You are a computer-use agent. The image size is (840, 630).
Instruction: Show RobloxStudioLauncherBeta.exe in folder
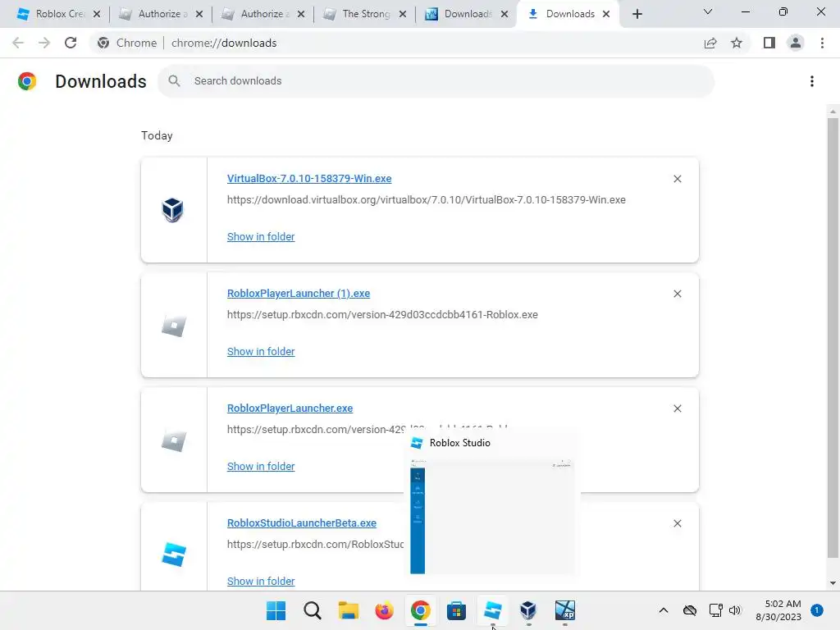pyautogui.click(x=261, y=582)
